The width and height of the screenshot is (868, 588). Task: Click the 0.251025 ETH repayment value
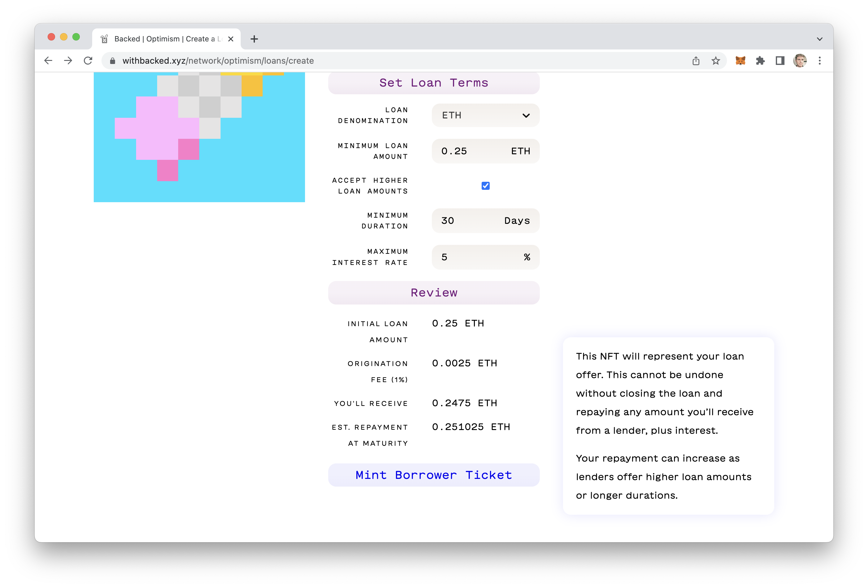tap(471, 427)
